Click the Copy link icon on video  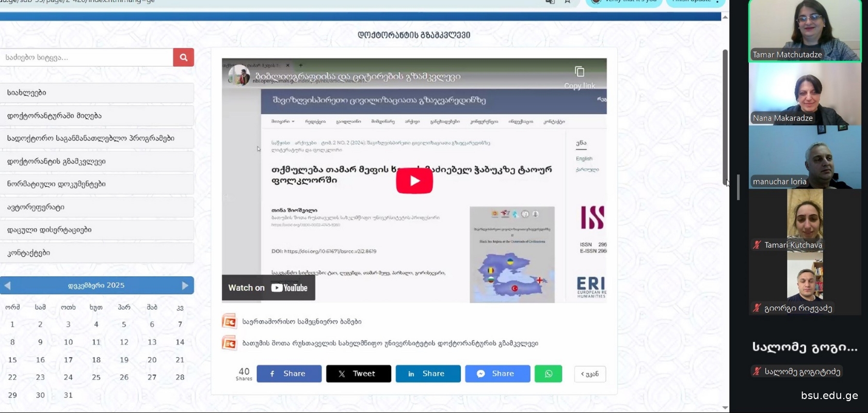click(x=579, y=72)
